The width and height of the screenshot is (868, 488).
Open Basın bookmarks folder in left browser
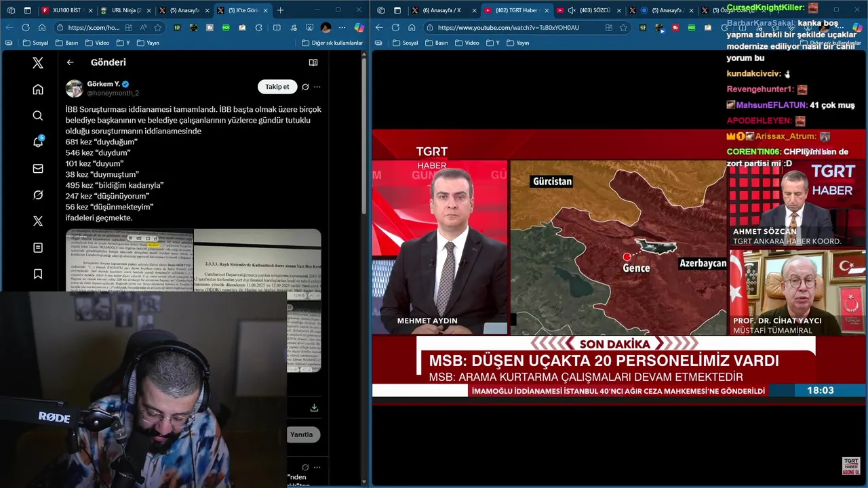coord(66,43)
